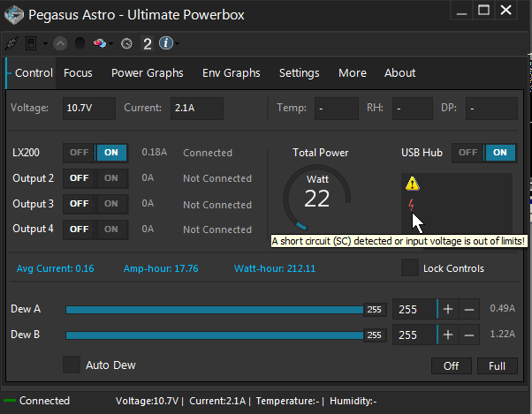Click the blue info icon
Image resolution: width=532 pixels, height=414 pixels.
[x=166, y=43]
